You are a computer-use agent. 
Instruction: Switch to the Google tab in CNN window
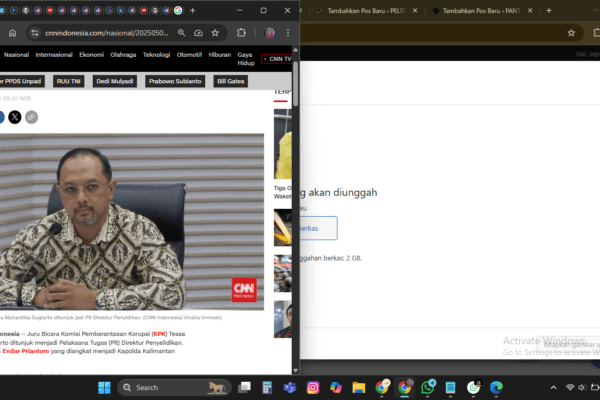click(178, 10)
